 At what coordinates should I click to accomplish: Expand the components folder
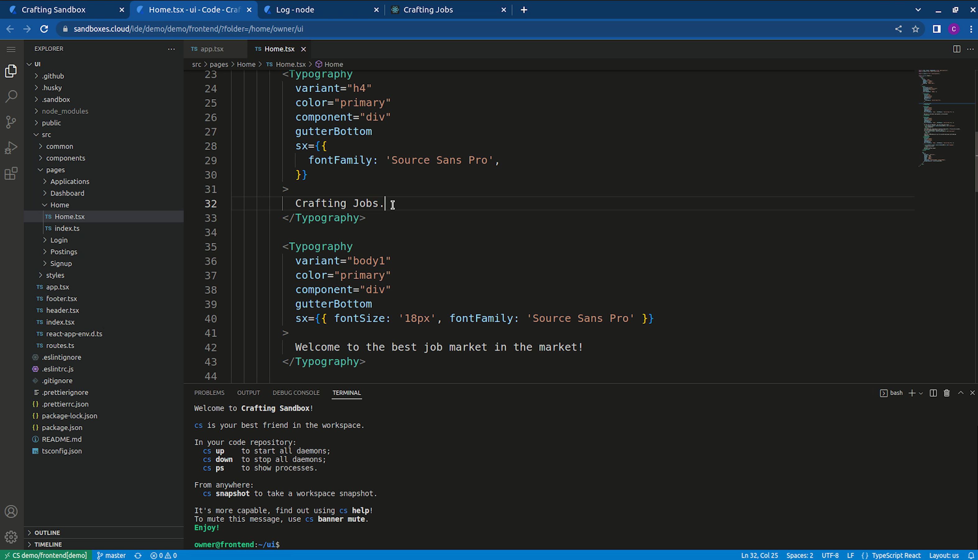[x=65, y=158]
